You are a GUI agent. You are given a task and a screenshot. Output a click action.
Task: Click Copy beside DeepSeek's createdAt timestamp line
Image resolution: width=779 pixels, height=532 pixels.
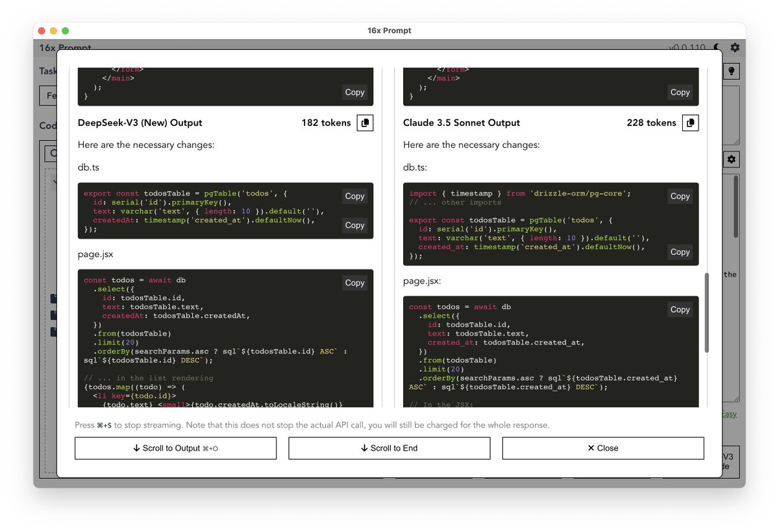(x=354, y=225)
